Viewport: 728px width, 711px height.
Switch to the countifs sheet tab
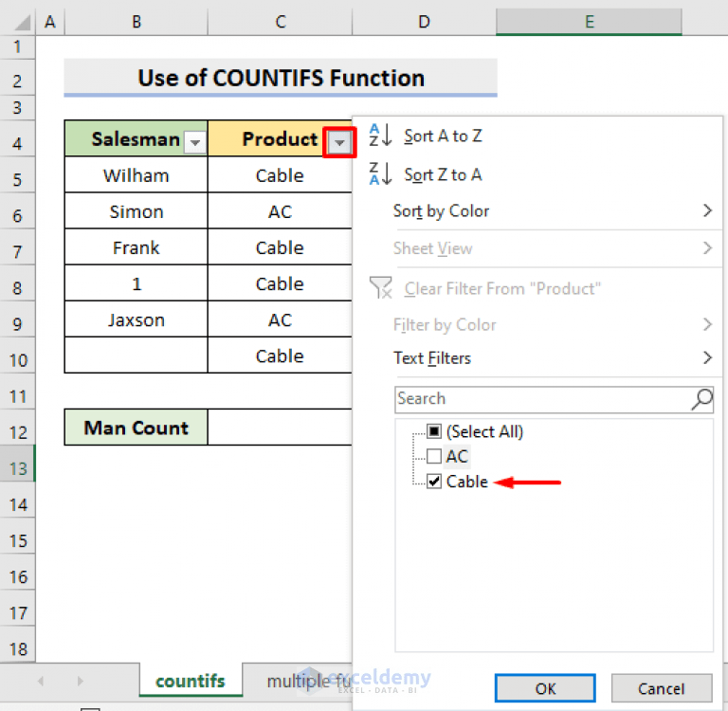pos(191,681)
